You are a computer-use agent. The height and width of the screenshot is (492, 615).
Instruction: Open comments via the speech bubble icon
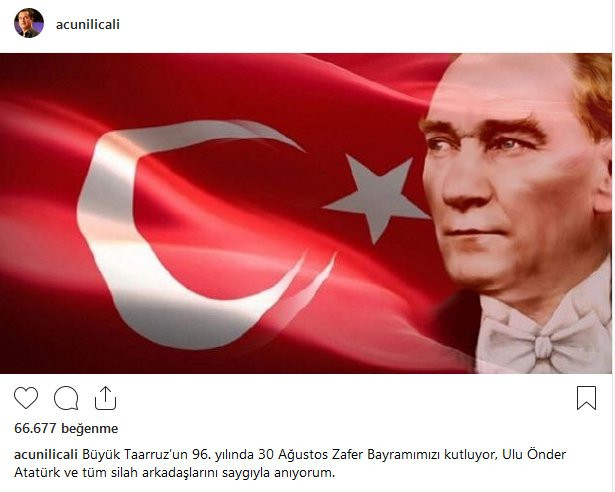[66, 398]
